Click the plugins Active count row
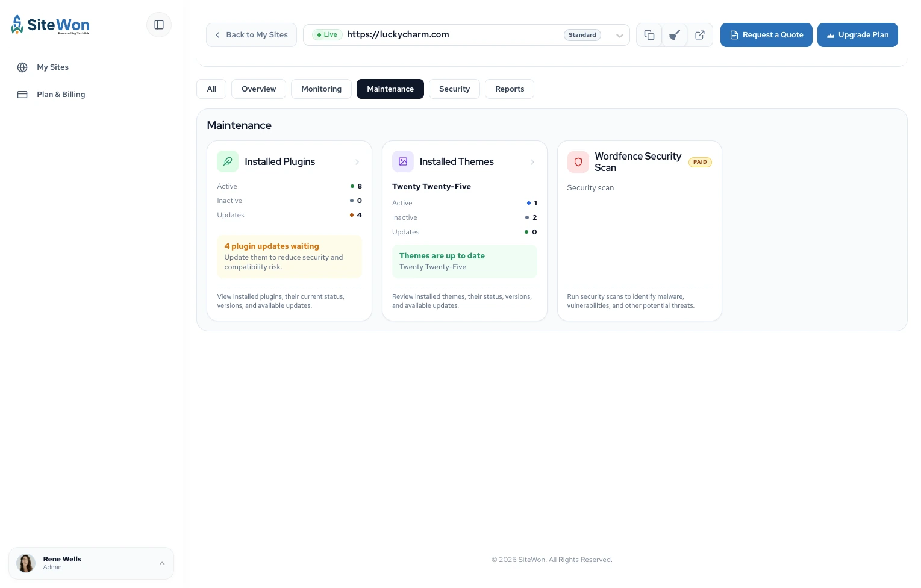Image resolution: width=921 pixels, height=588 pixels. click(x=289, y=186)
